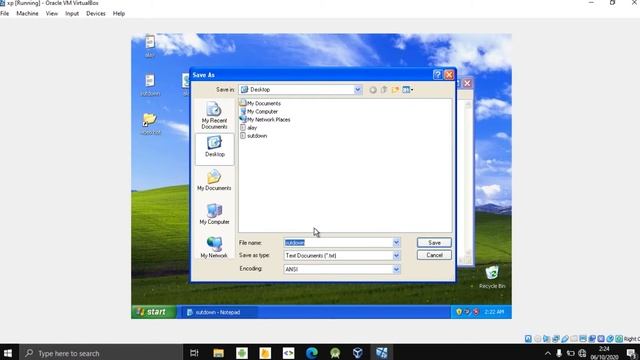Screen dimensions: 640x360
Task: Select My Recent Documents in places bar
Action: [x=214, y=116]
